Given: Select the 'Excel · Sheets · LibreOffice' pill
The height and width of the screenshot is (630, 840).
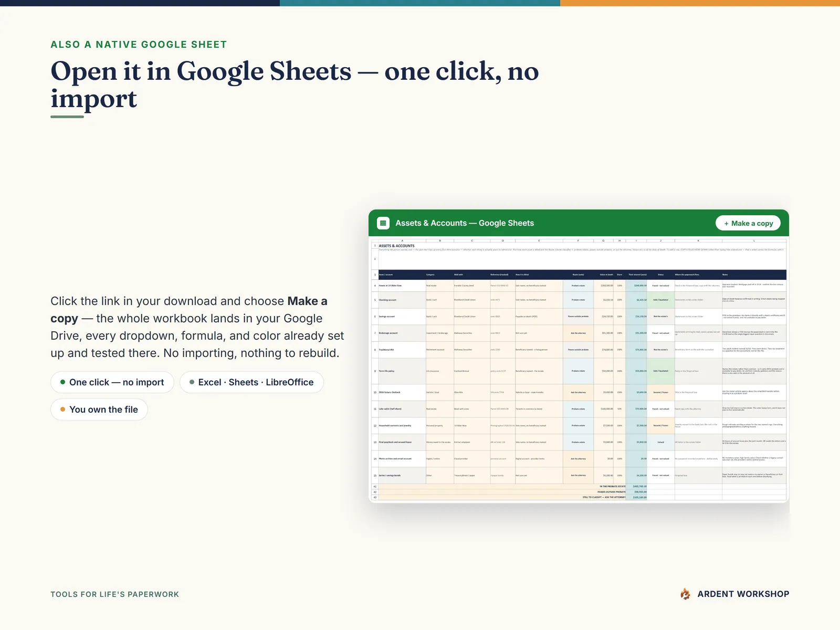Looking at the screenshot, I should [251, 382].
